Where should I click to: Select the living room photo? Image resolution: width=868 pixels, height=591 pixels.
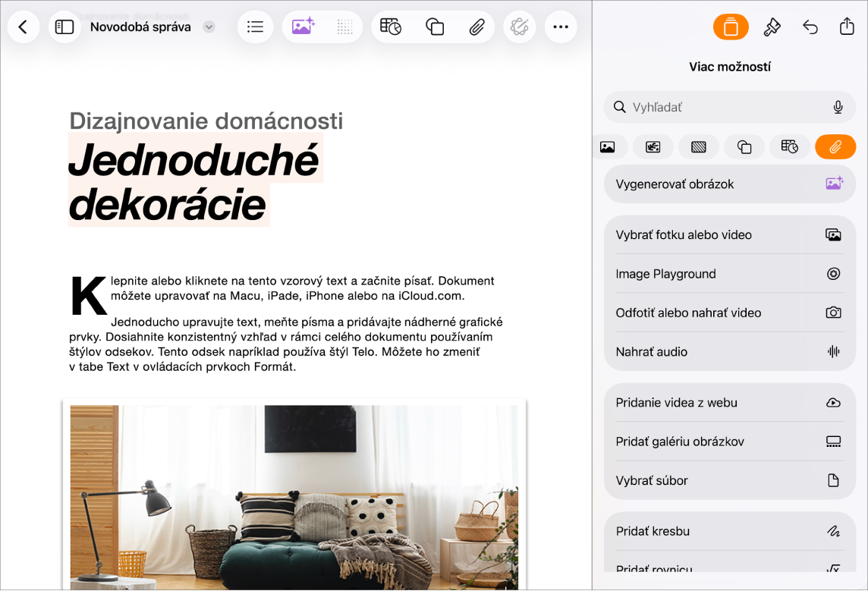click(x=294, y=496)
